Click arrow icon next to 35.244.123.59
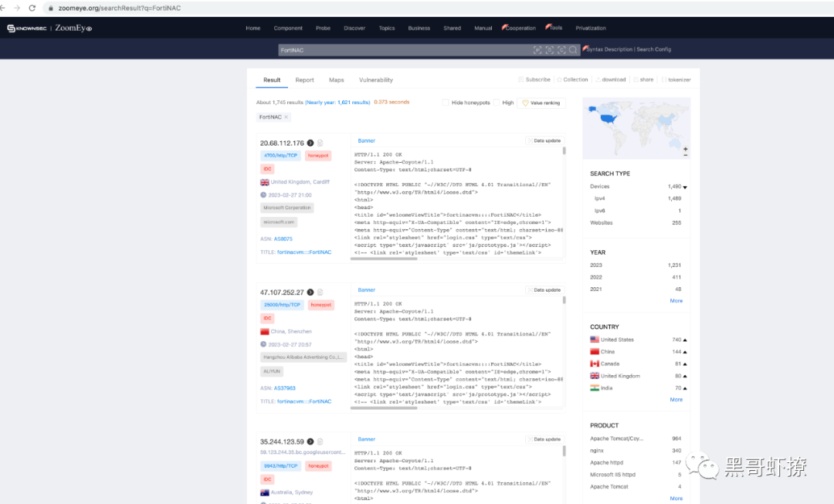The height and width of the screenshot is (504, 834). click(x=310, y=441)
